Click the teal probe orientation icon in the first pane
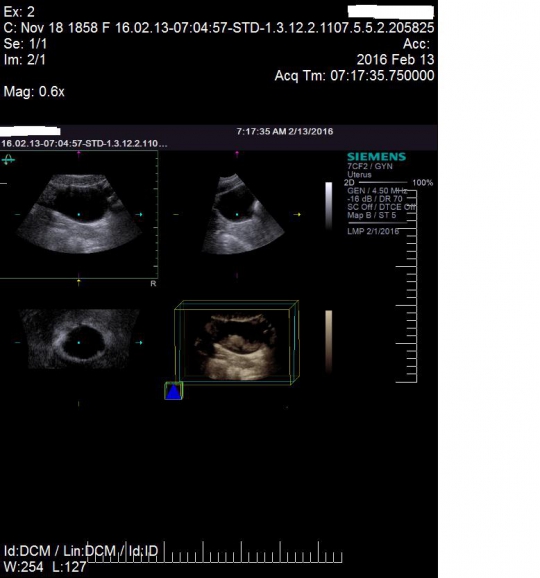Screen dimensions: 540x578 coord(8,160)
